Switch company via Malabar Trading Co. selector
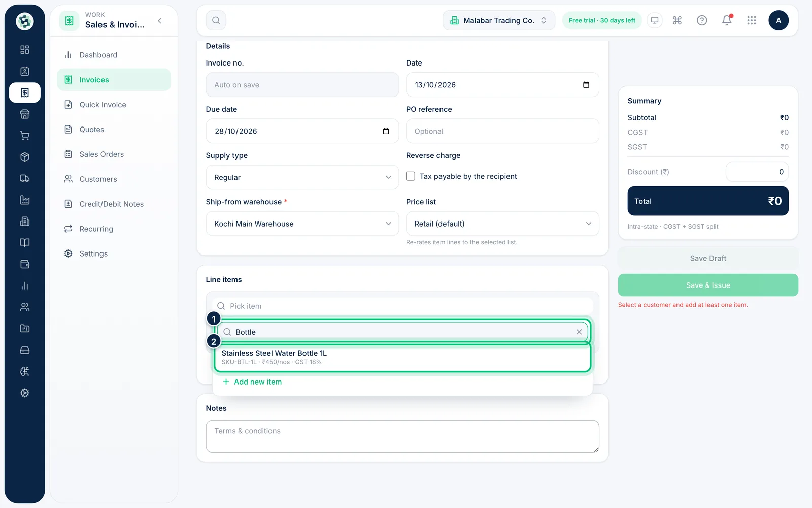The image size is (812, 508). coord(499,20)
